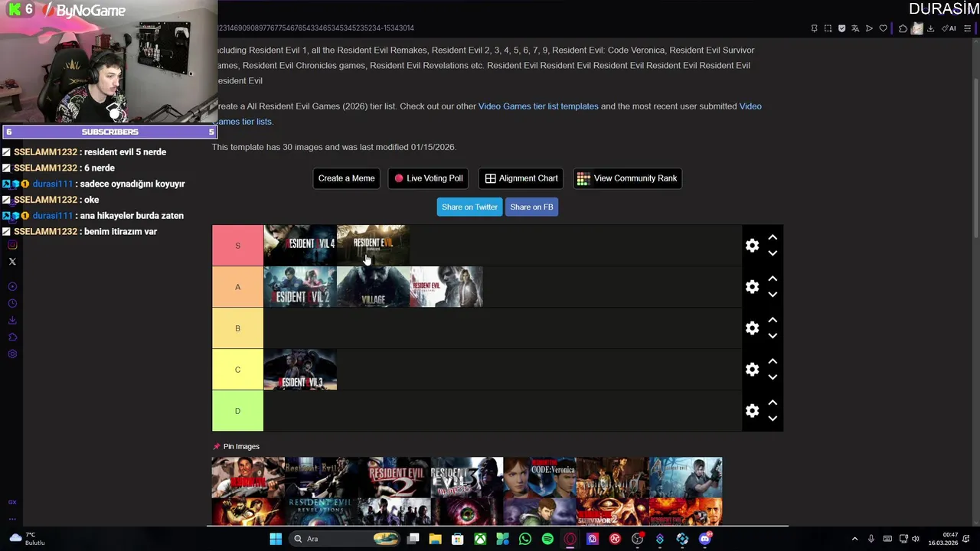Select the yellow C tier label
Viewport: 980px width, 551px height.
(x=237, y=370)
